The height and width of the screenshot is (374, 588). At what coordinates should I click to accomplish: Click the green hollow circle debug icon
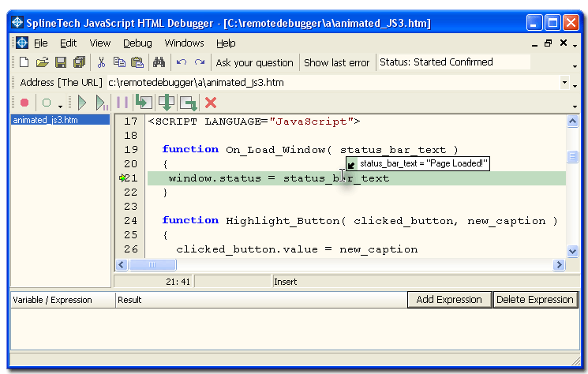coord(47,103)
